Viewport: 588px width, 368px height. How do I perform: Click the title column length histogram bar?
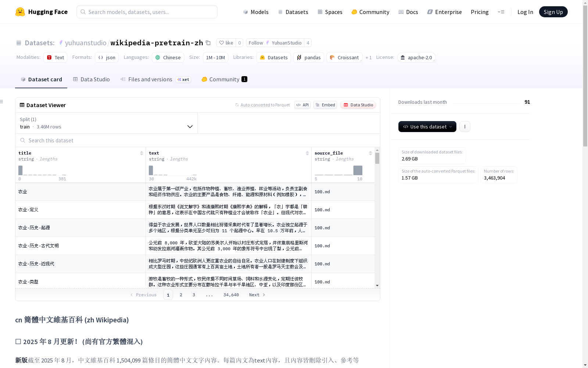pos(21,170)
